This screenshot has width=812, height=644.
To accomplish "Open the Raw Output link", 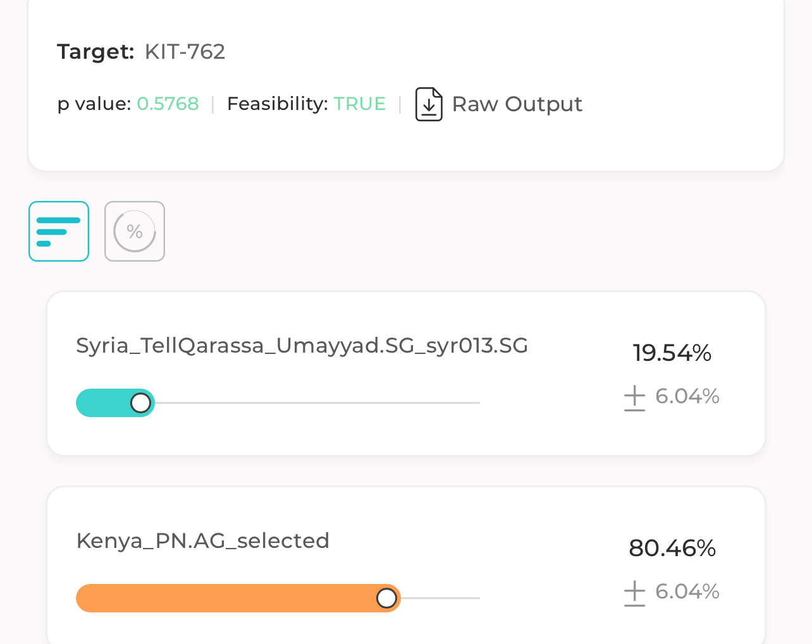I will tap(517, 104).
